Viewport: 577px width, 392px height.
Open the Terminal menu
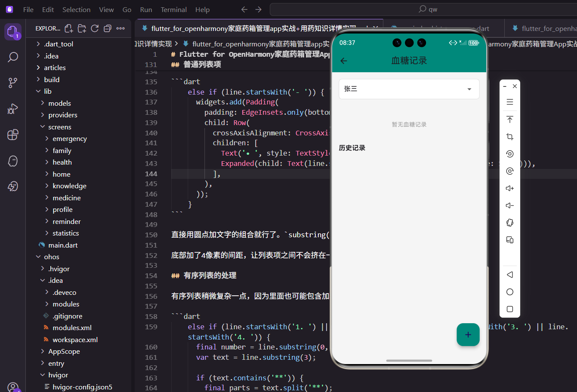(173, 9)
